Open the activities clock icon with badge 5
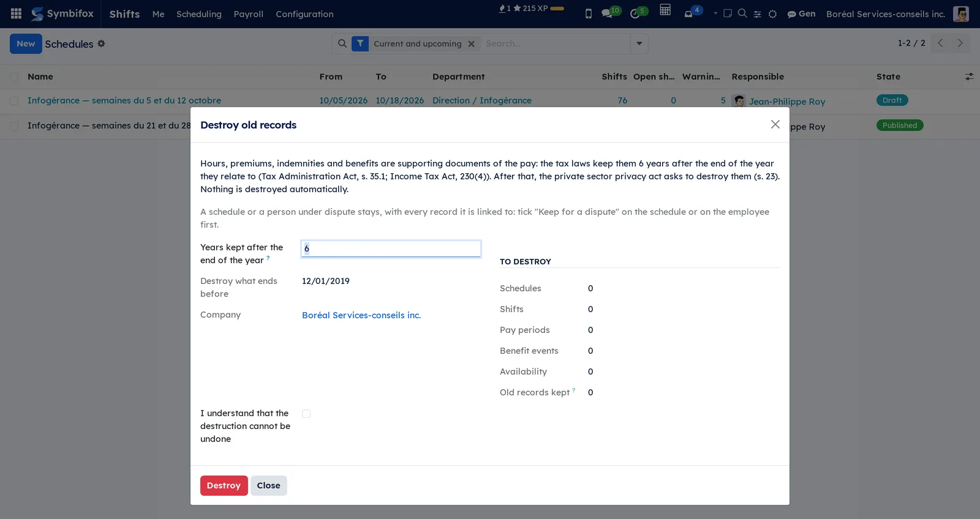Viewport: 980px width, 519px height. [638, 13]
